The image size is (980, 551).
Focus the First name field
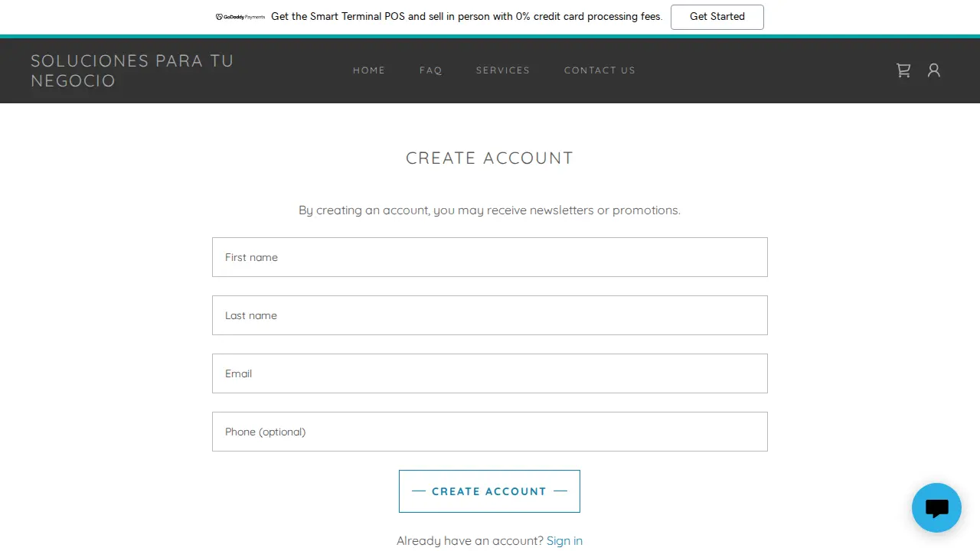(x=490, y=257)
